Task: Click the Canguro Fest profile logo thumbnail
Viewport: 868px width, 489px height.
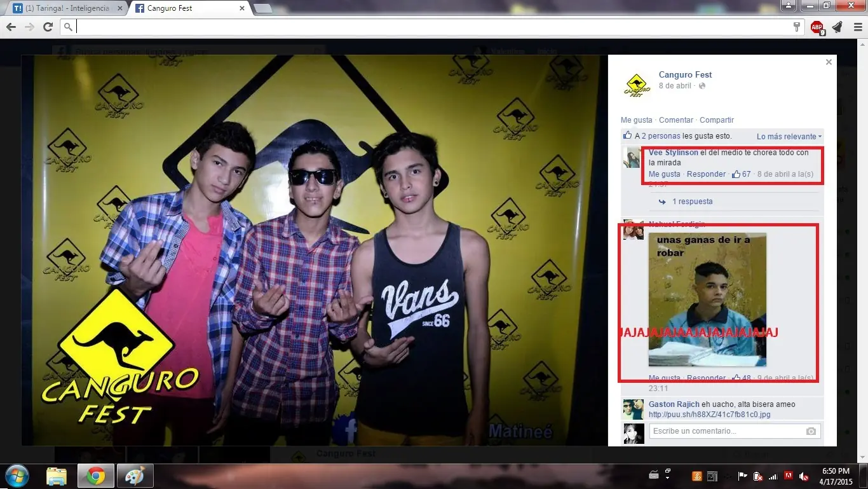Action: [637, 85]
